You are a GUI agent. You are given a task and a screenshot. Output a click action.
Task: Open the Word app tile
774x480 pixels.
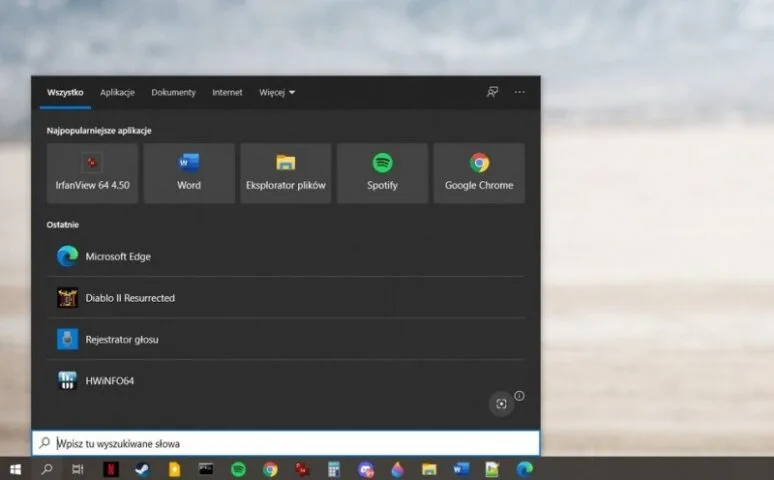189,173
